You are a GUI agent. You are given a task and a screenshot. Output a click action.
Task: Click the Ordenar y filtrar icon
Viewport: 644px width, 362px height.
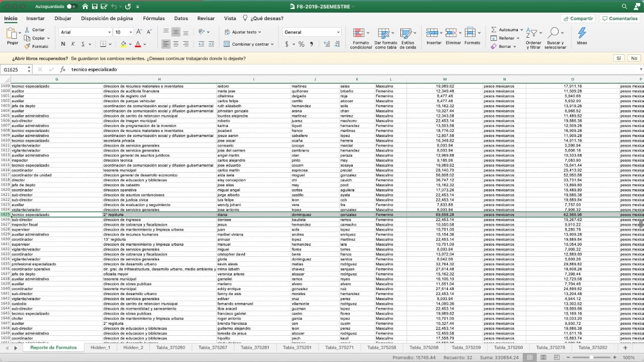click(532, 33)
